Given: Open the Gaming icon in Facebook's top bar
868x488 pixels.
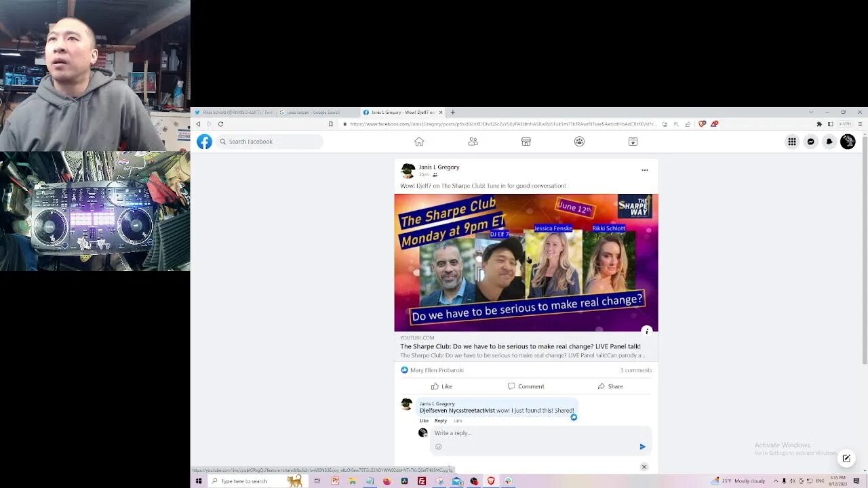Looking at the screenshot, I should pyautogui.click(x=633, y=142).
